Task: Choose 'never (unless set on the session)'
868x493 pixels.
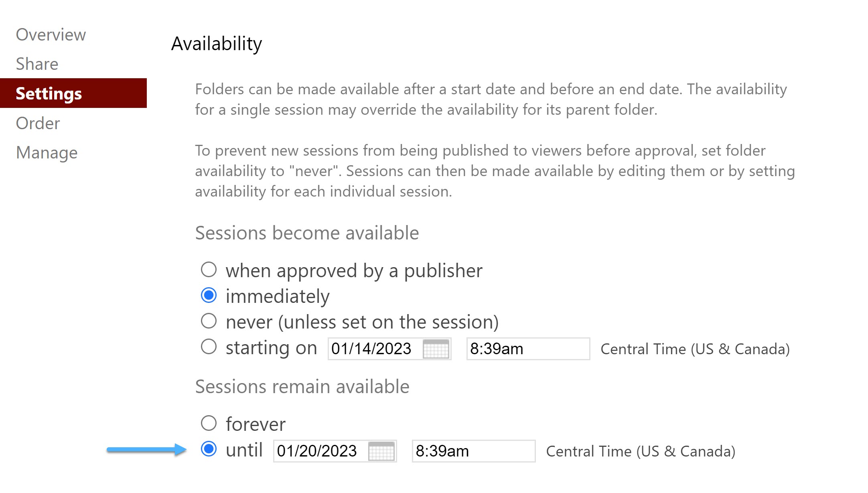Action: tap(209, 321)
